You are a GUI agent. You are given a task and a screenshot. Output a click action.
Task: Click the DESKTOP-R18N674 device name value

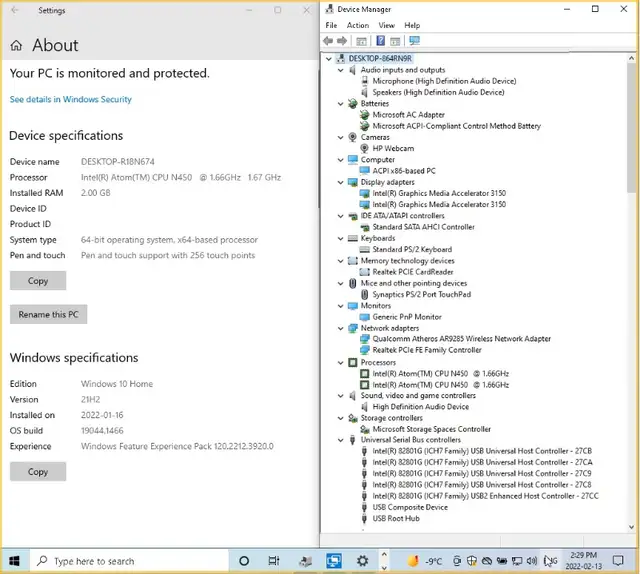point(118,162)
